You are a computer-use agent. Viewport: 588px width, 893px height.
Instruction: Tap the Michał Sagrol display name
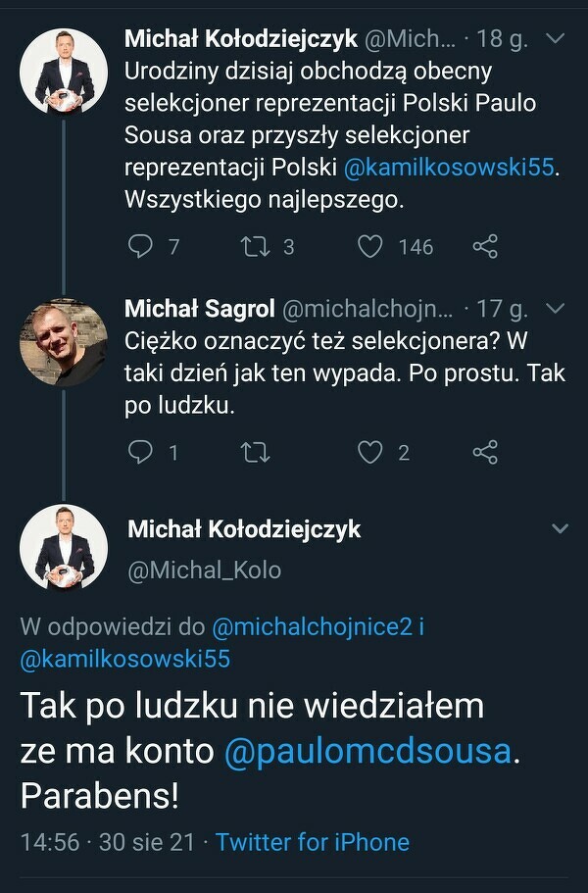point(199,310)
